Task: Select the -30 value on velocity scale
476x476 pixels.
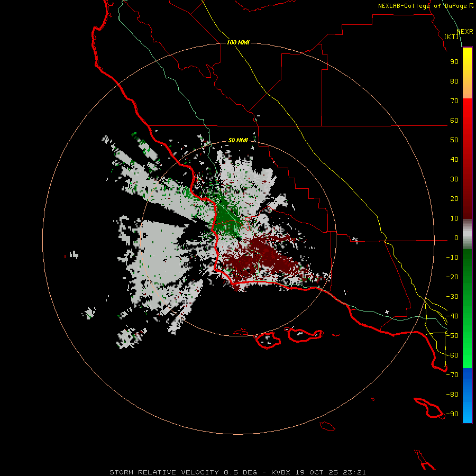Action: coord(452,297)
